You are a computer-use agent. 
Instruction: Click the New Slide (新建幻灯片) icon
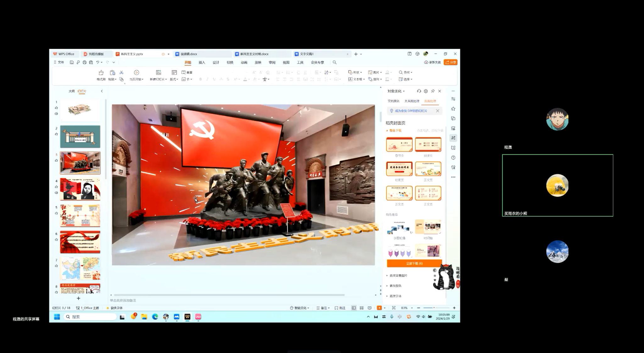click(158, 73)
